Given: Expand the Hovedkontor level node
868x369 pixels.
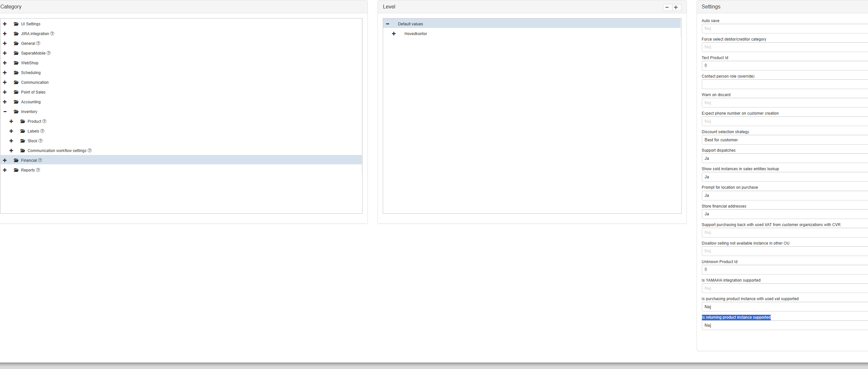Looking at the screenshot, I should coord(394,34).
